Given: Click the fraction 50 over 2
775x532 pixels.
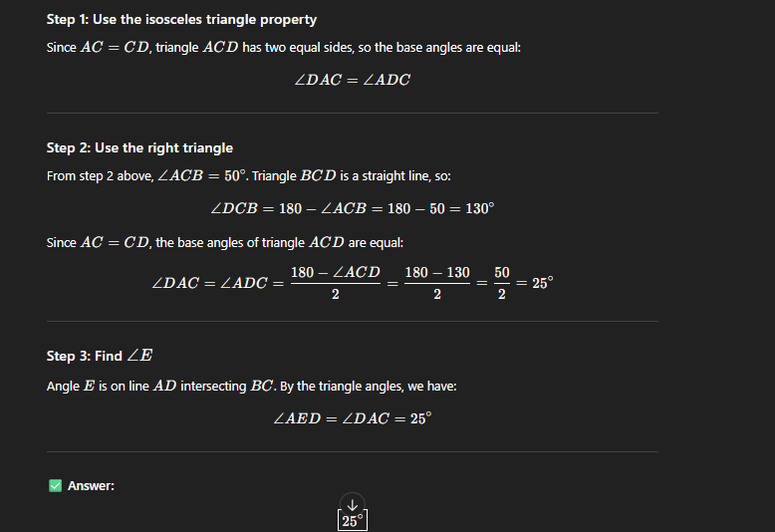Looking at the screenshot, I should (x=501, y=283).
